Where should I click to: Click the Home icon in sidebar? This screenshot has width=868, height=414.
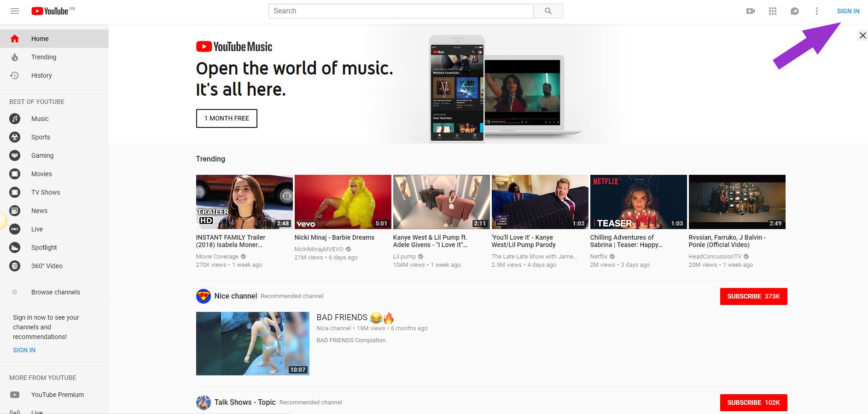pyautogui.click(x=15, y=39)
